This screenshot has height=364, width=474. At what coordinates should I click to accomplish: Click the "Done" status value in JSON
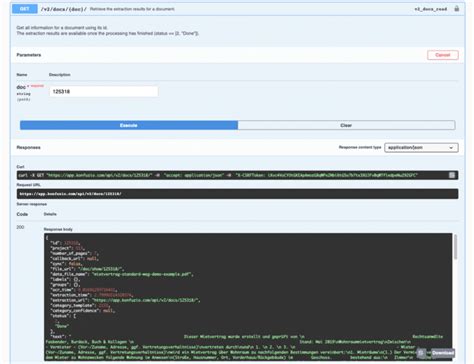click(x=62, y=326)
